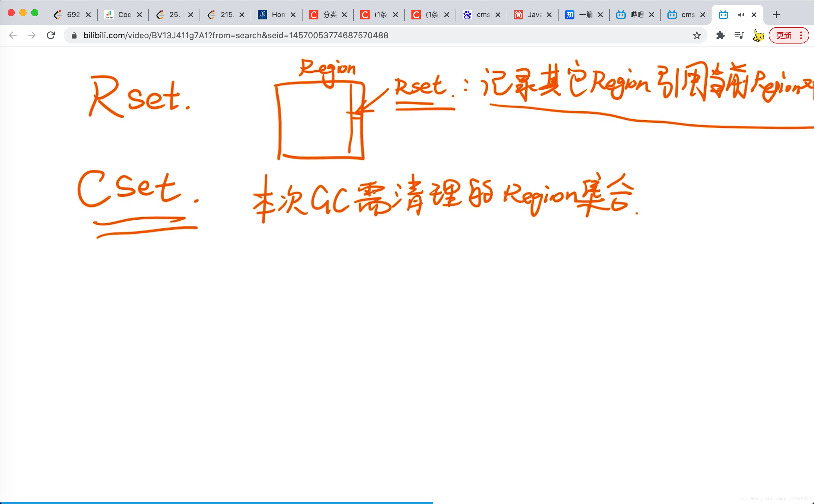814x504 pixels.
Task: Open a new tab with plus button
Action: [x=776, y=15]
